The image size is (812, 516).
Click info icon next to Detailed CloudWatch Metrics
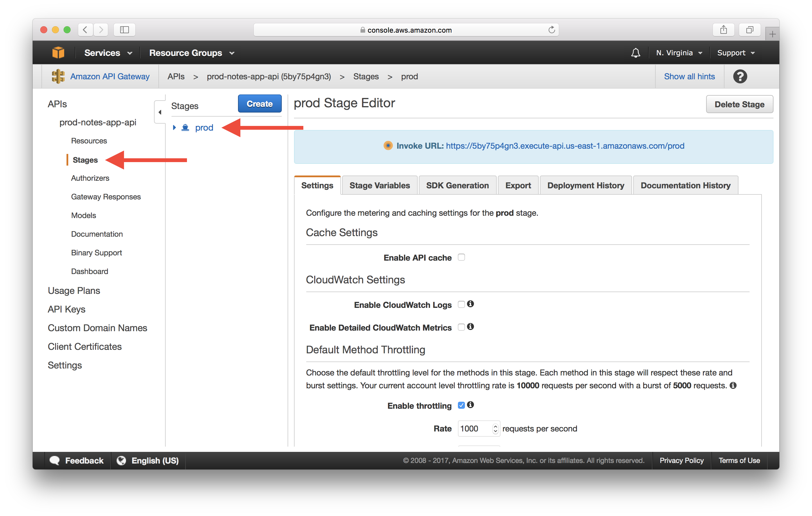470,327
